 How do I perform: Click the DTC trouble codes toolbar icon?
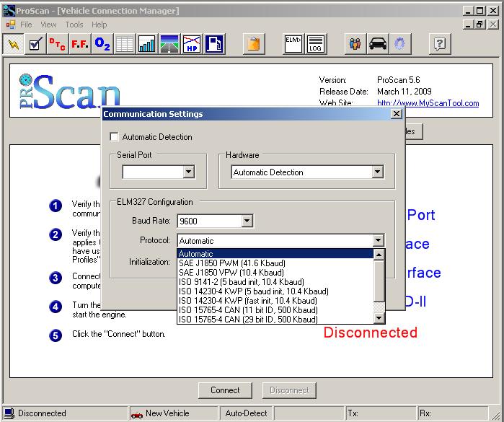[x=58, y=44]
